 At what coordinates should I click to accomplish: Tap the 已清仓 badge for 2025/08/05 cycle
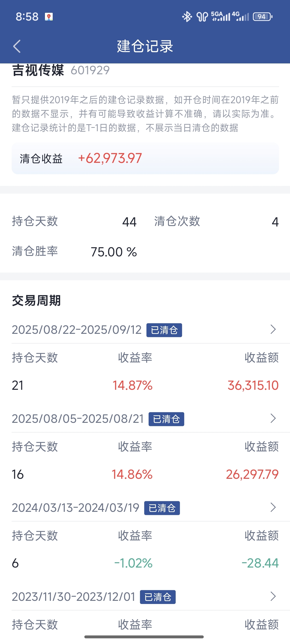pos(166,419)
